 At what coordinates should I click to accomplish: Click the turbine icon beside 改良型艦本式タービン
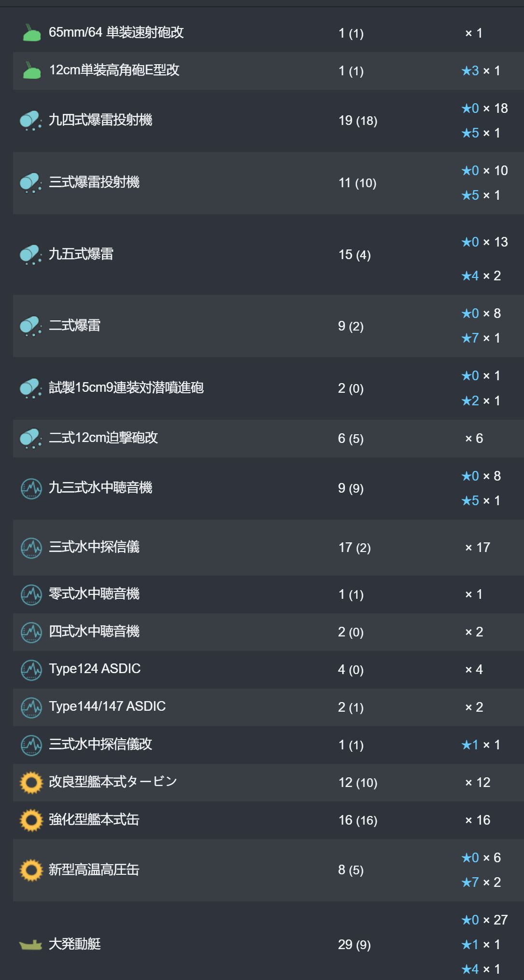(x=31, y=782)
